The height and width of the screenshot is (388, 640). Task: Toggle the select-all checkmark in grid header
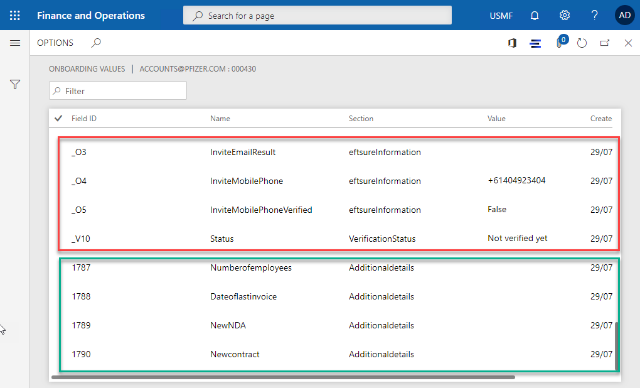58,118
